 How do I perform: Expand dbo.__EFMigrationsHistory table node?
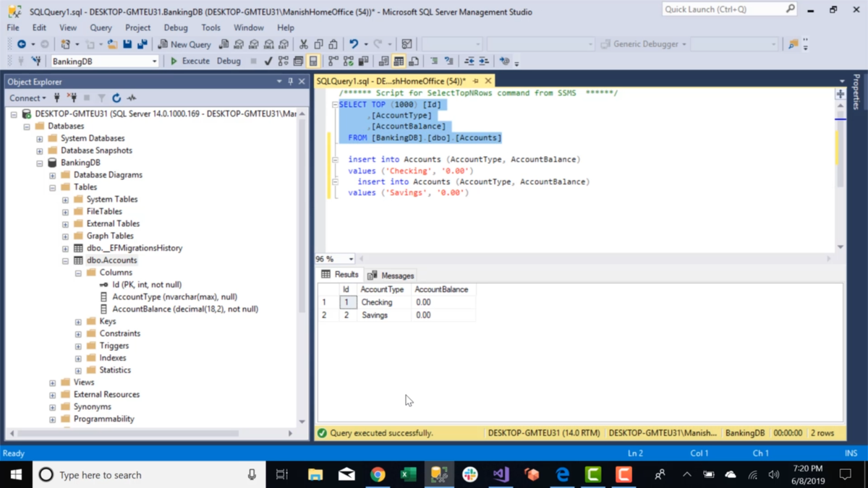click(65, 248)
